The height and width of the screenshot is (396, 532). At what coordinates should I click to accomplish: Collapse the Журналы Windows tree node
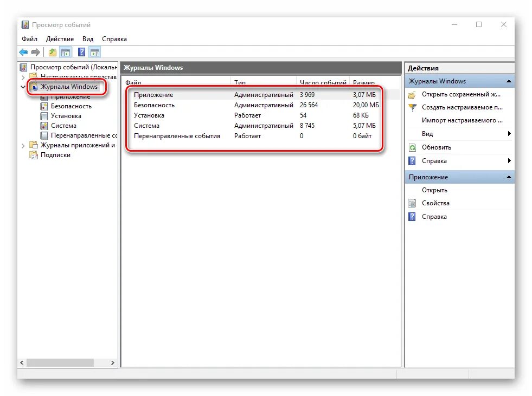[x=23, y=87]
